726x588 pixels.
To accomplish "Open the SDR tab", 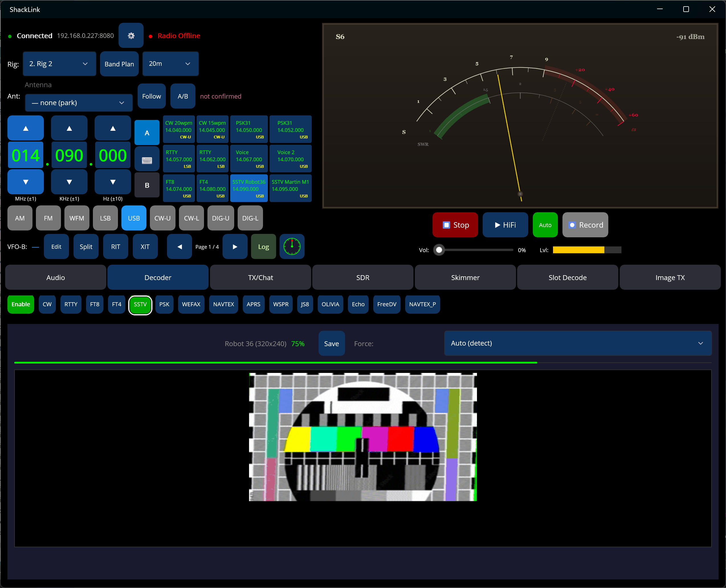I will [363, 277].
